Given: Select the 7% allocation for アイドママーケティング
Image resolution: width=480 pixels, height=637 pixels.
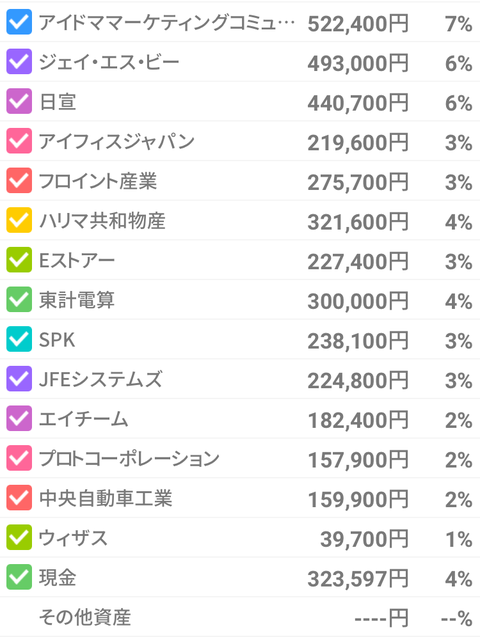Looking at the screenshot, I should (458, 24).
